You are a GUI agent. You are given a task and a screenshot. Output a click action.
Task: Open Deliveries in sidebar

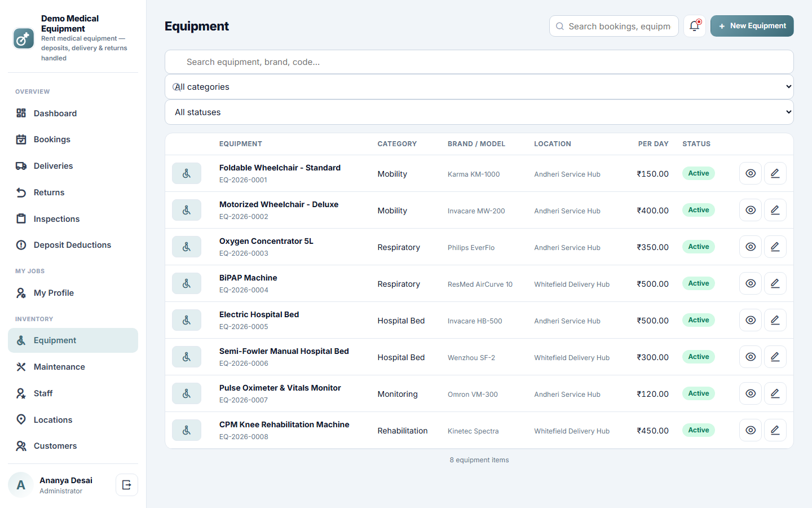point(73,166)
